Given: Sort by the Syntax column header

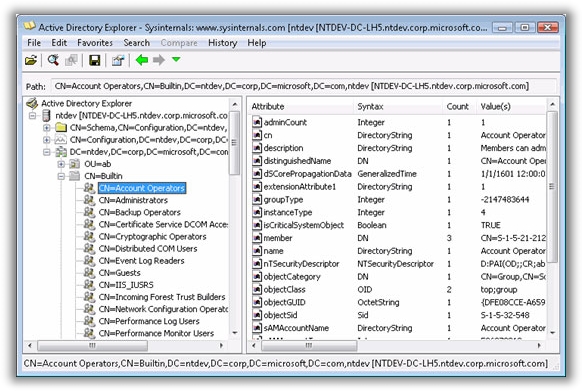Looking at the screenshot, I should click(x=398, y=107).
